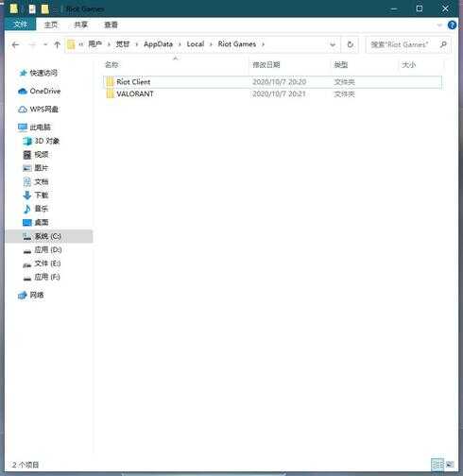Go up one folder level arrow
The width and height of the screenshot is (463, 476).
[x=57, y=45]
